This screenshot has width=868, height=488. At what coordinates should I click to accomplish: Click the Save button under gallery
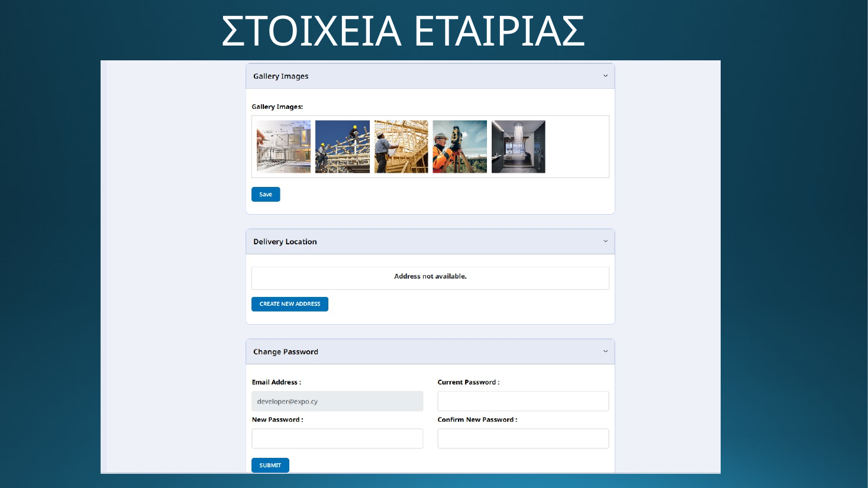coord(266,195)
